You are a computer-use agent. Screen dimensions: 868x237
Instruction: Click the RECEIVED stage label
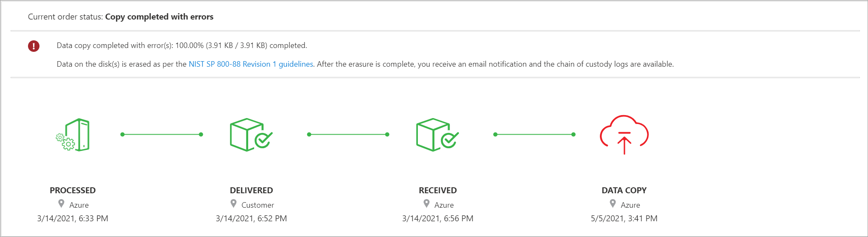[437, 190]
